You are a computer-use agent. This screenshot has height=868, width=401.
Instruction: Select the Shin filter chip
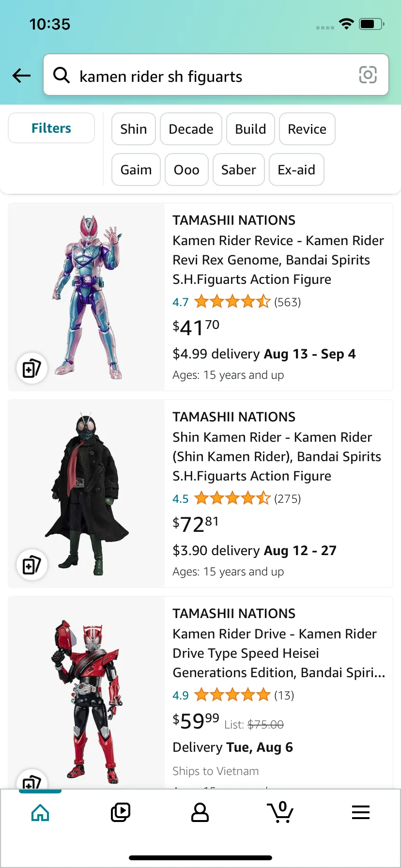134,129
